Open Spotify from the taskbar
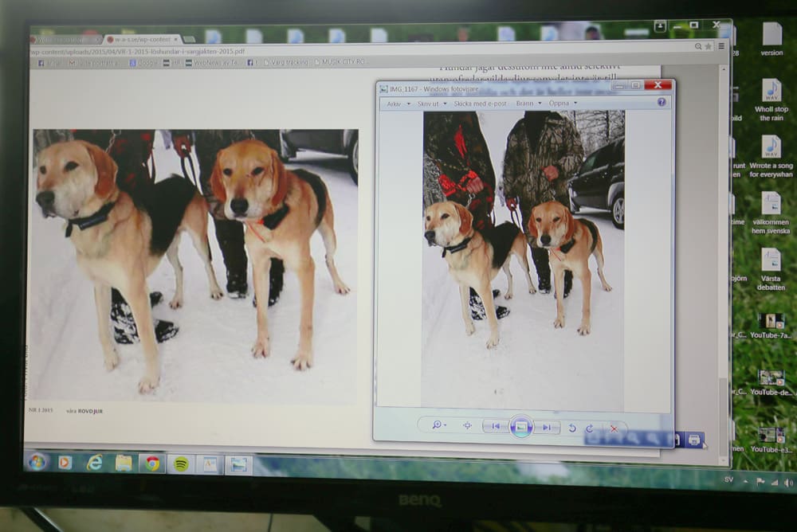Screen dimensions: 797x532 point(182,464)
